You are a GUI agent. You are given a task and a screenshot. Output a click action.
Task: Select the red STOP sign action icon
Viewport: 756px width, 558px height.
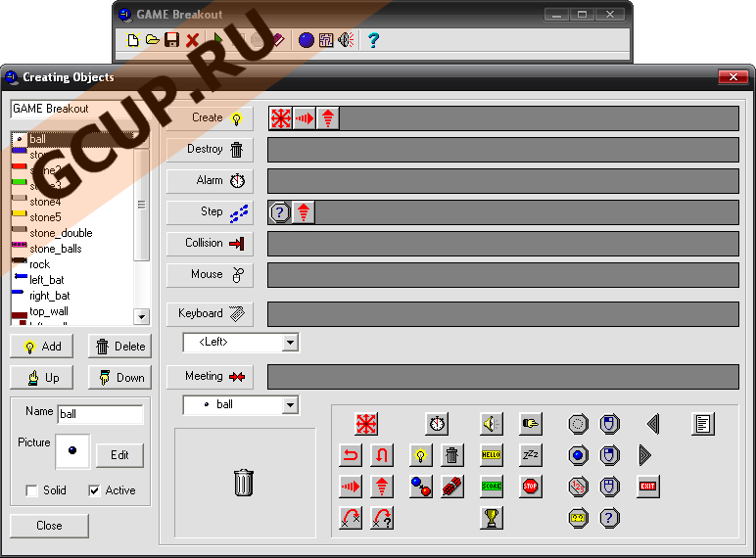pyautogui.click(x=531, y=487)
